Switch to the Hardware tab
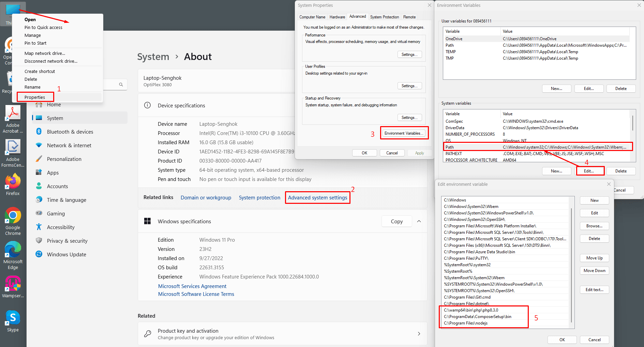Viewport: 644px width, 347px height. (337, 17)
